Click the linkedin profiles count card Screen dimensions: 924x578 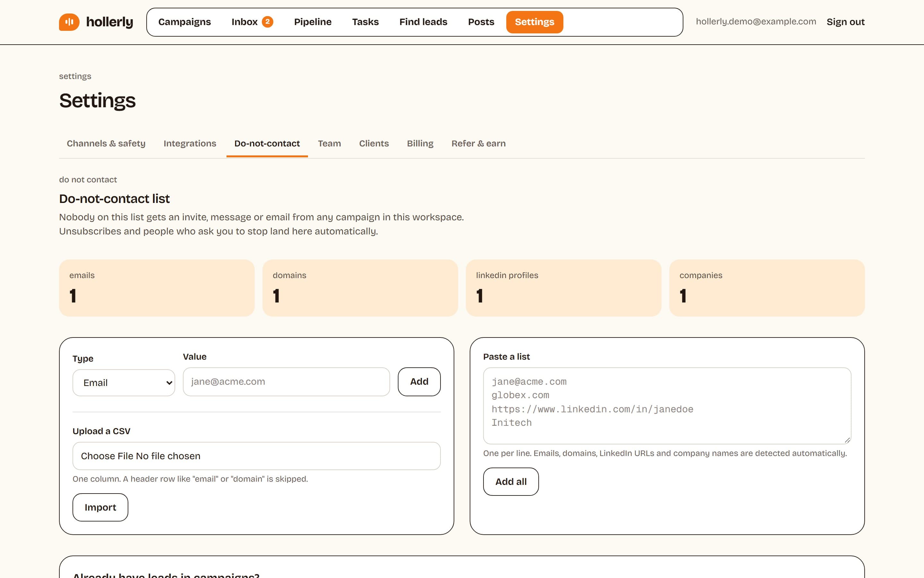[563, 288]
